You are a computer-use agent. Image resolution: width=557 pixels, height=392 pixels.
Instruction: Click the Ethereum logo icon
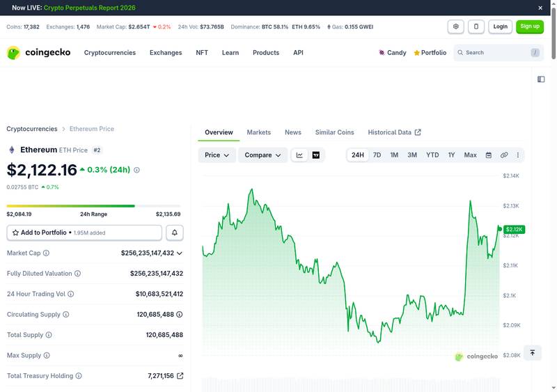(x=12, y=150)
